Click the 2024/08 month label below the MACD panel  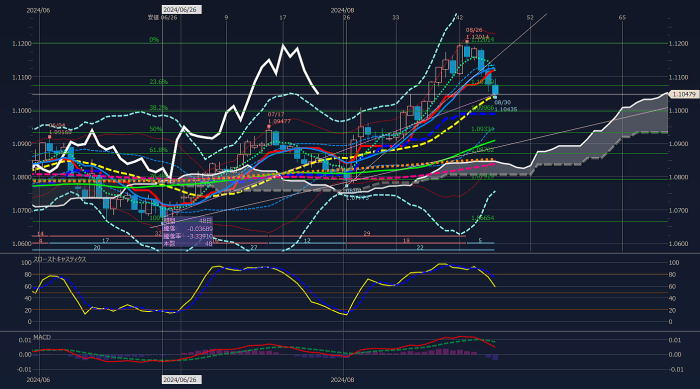(343, 380)
